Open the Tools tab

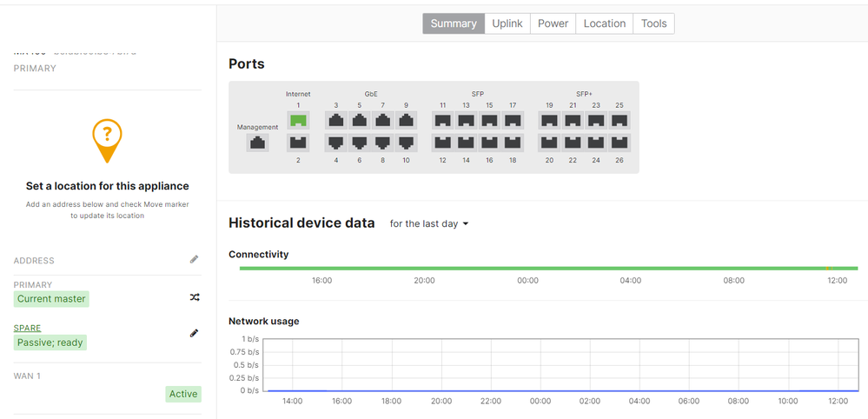tap(653, 23)
